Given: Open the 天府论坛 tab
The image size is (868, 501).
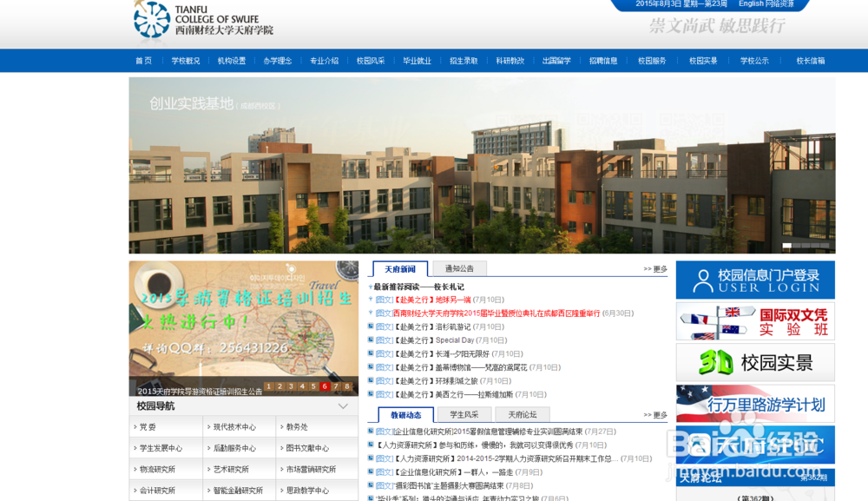Looking at the screenshot, I should (523, 413).
